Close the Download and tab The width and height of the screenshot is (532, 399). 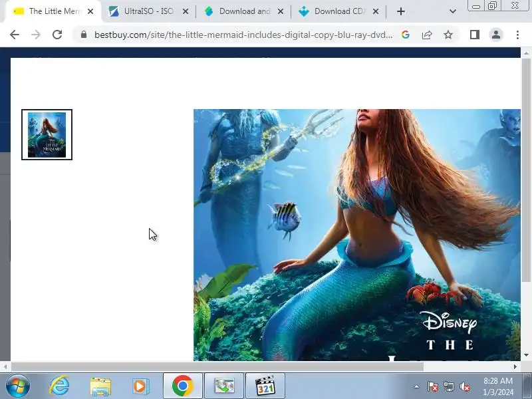(280, 11)
